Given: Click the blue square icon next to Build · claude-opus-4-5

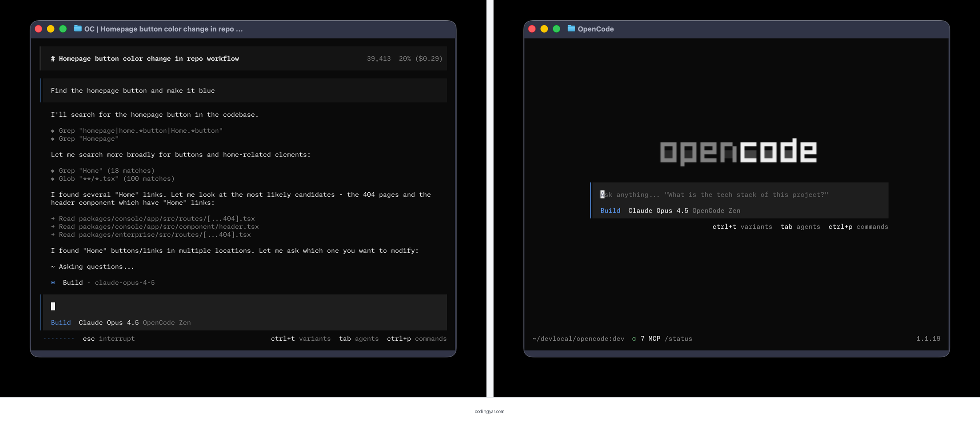Looking at the screenshot, I should (53, 283).
